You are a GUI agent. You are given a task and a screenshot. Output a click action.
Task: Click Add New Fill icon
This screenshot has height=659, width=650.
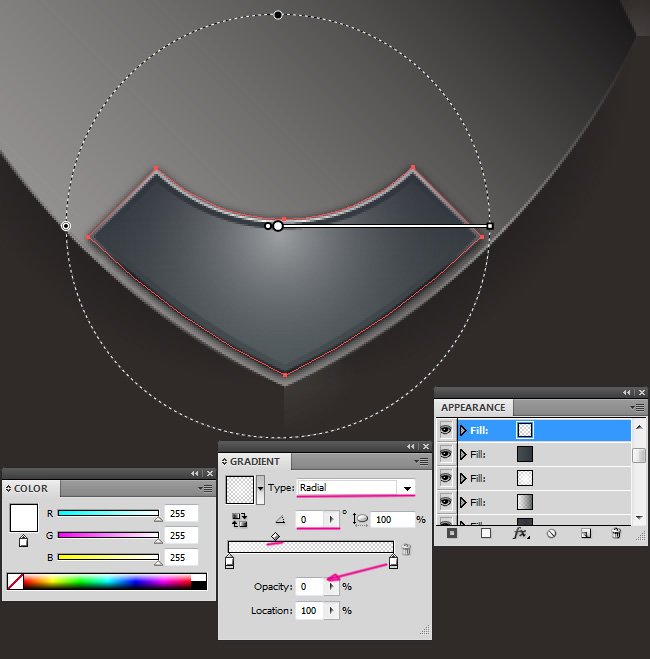coord(486,534)
